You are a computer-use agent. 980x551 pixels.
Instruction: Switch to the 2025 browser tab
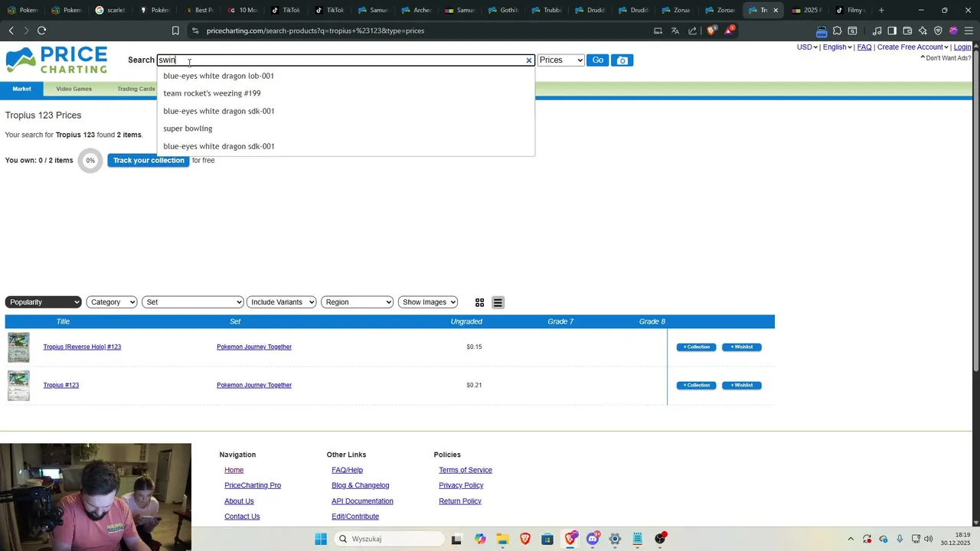pos(807,10)
